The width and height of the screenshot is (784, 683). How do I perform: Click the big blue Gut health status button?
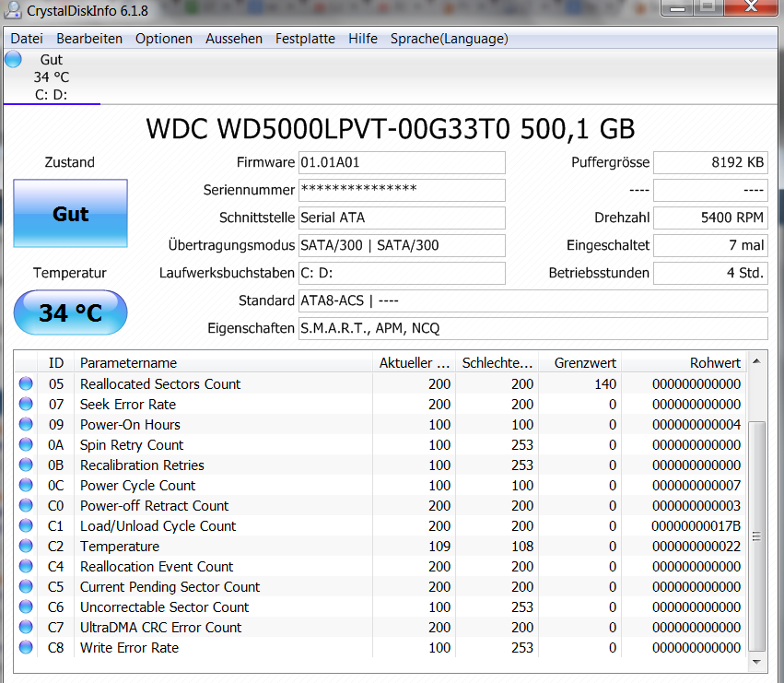point(71,214)
